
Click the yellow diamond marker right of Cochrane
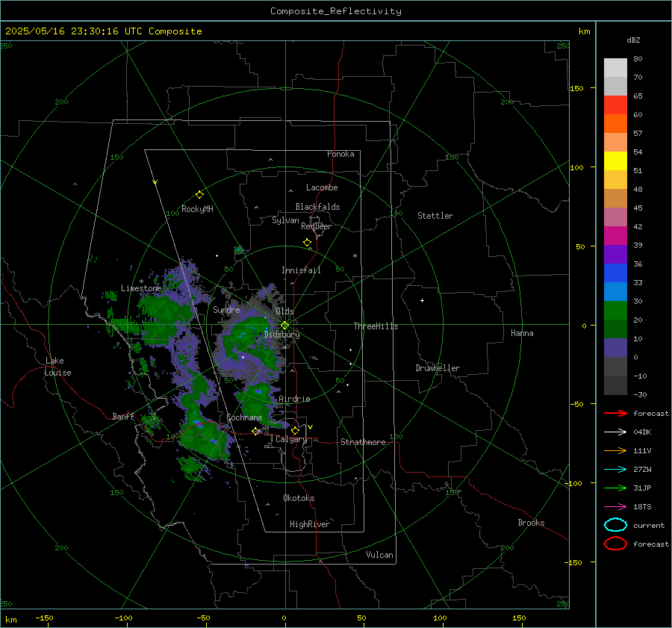256,431
